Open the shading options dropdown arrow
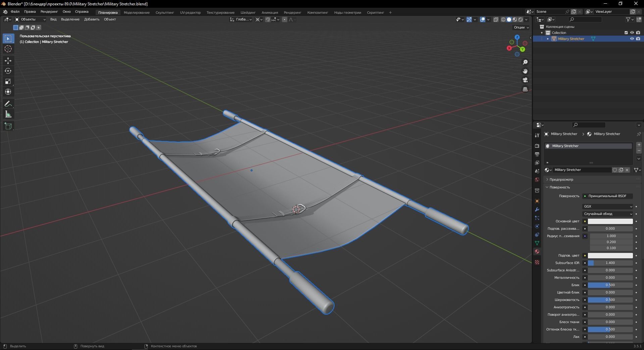This screenshot has width=644, height=350. pyautogui.click(x=527, y=19)
